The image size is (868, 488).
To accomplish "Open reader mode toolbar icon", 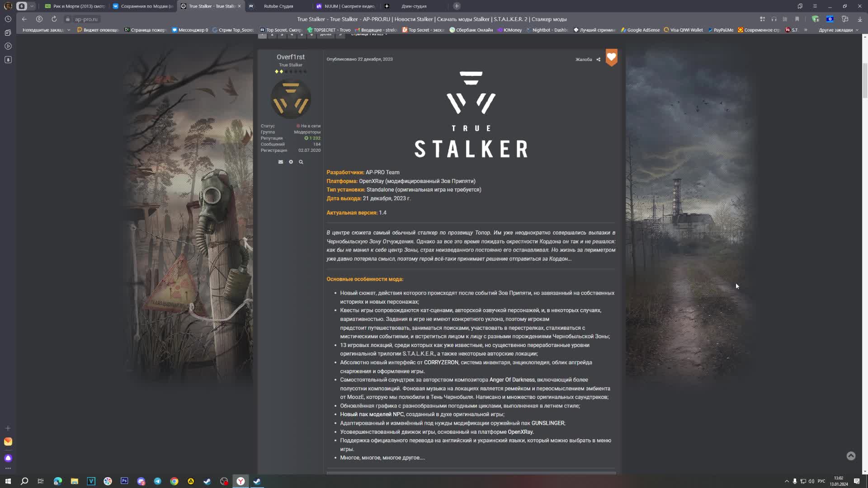I will pyautogui.click(x=785, y=19).
